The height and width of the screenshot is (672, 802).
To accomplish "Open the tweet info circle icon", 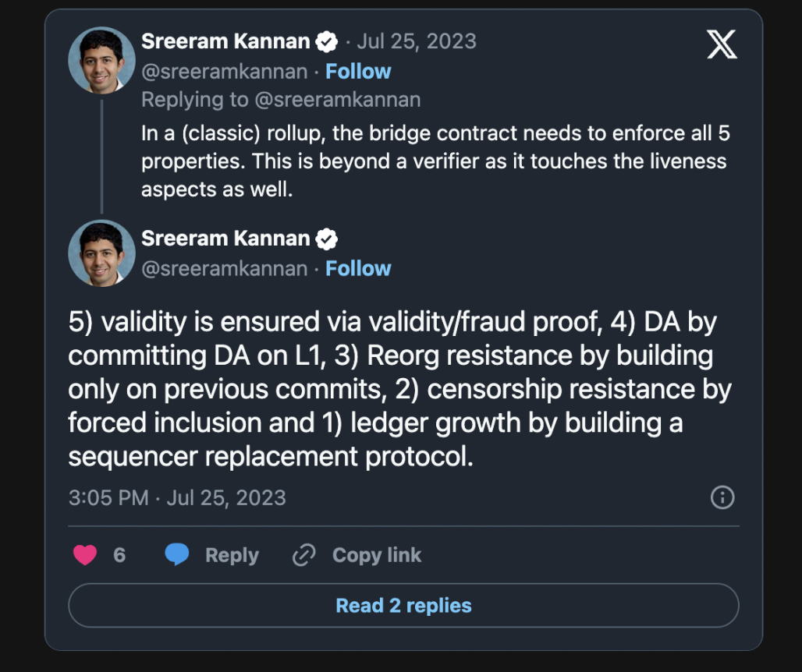I will [722, 497].
